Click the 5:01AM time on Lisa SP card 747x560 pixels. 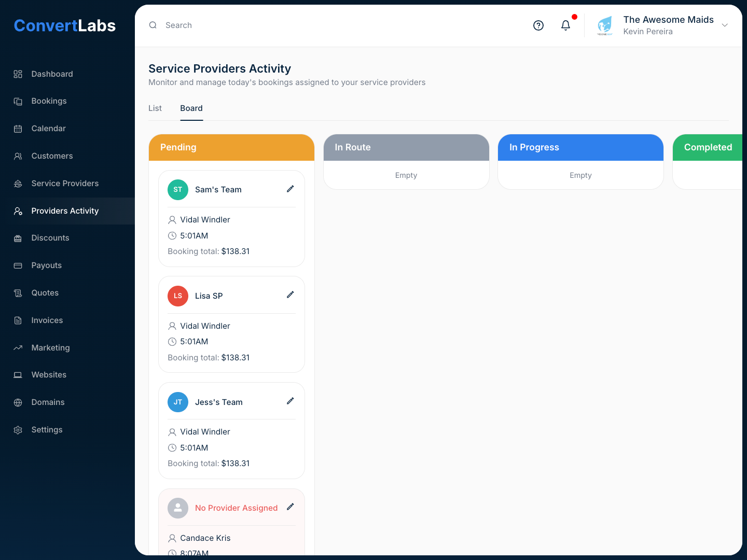tap(194, 342)
